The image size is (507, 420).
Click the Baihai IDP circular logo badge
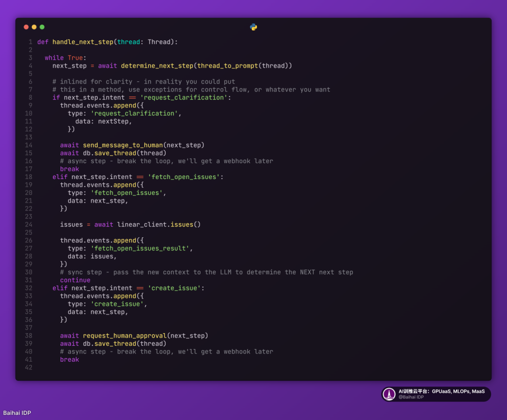click(389, 394)
